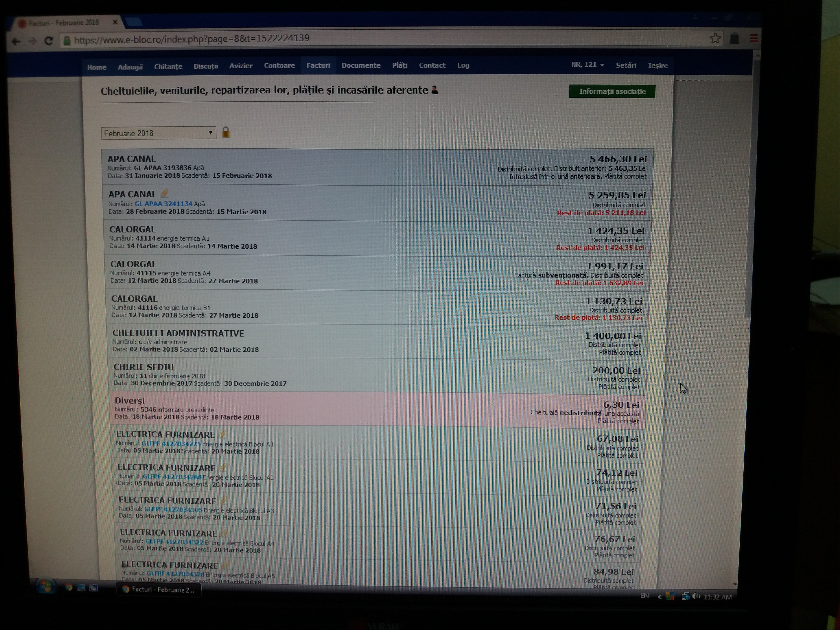Viewport: 840px width, 630px height.
Task: Navigate to Contoare
Action: [280, 65]
